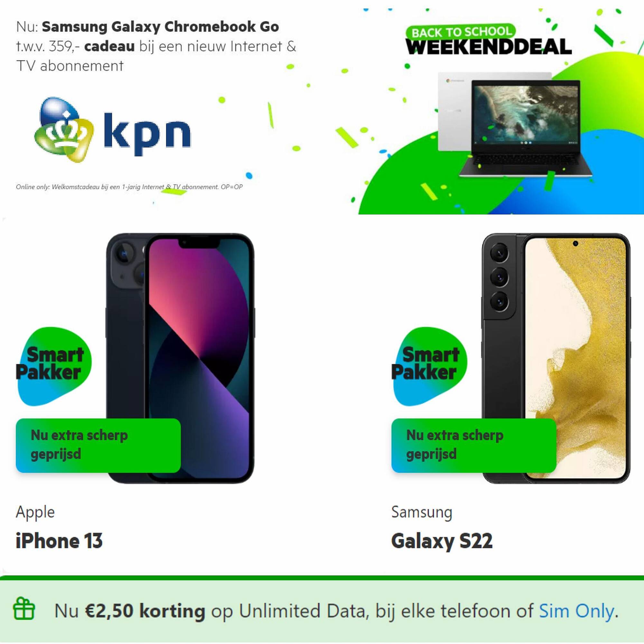
Task: Click the Online only welkomstcadeau disclaimer text
Action: point(129,187)
